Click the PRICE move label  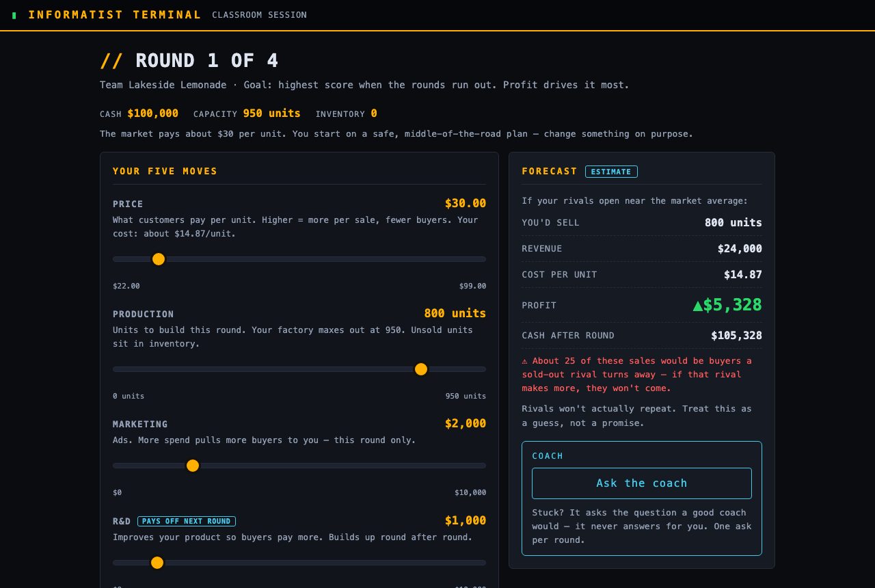128,204
